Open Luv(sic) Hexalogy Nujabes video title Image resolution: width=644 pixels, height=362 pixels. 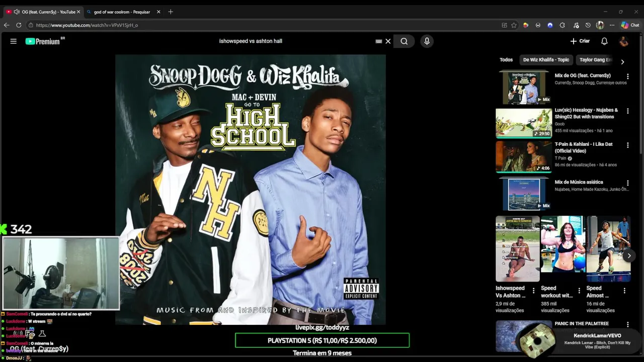point(586,113)
